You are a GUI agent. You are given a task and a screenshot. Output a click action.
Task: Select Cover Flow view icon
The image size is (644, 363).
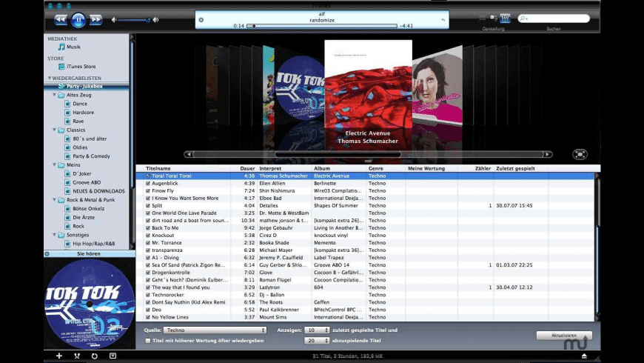[505, 18]
